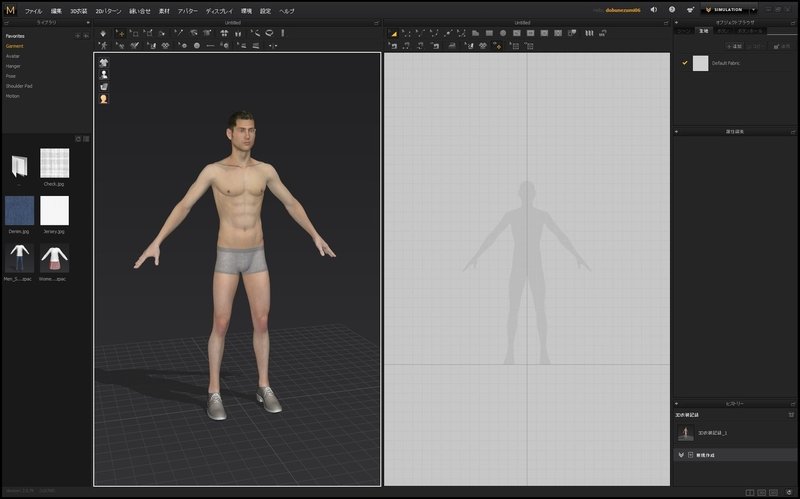The width and height of the screenshot is (800, 499).
Task: Collapse the property editor panel arrow
Action: 677,132
